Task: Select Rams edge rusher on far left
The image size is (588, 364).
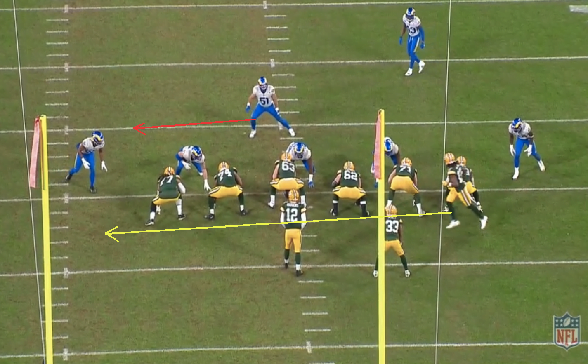Action: click(88, 160)
